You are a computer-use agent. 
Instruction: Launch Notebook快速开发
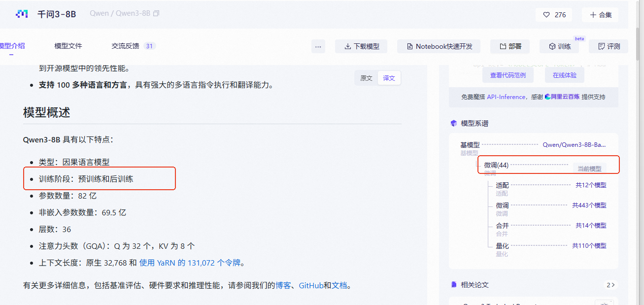tap(440, 46)
